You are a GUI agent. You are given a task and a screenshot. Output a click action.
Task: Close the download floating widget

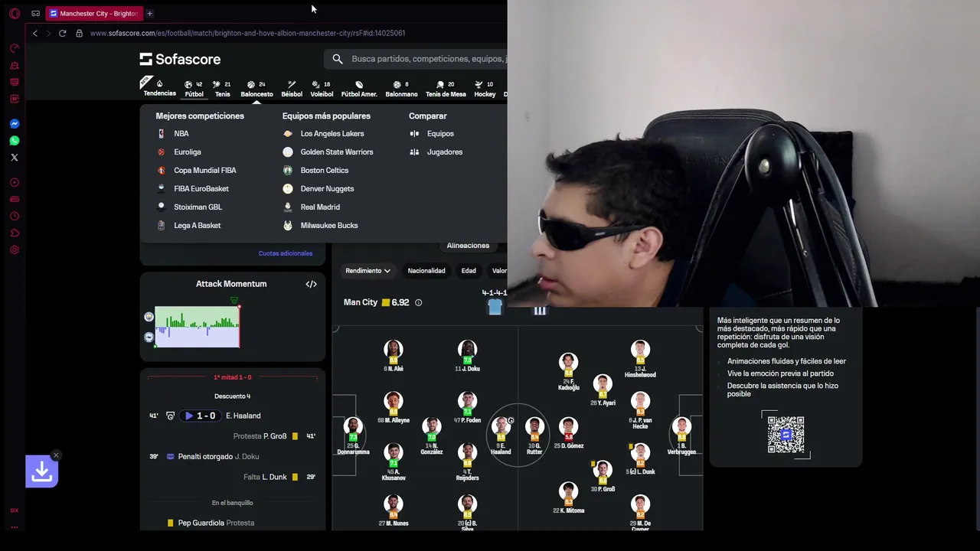(x=56, y=455)
